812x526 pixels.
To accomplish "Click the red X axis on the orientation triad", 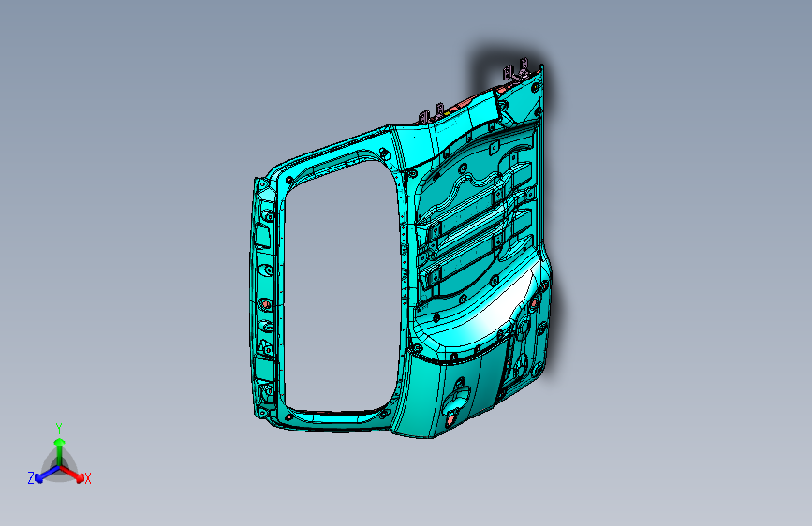I will [x=72, y=474].
